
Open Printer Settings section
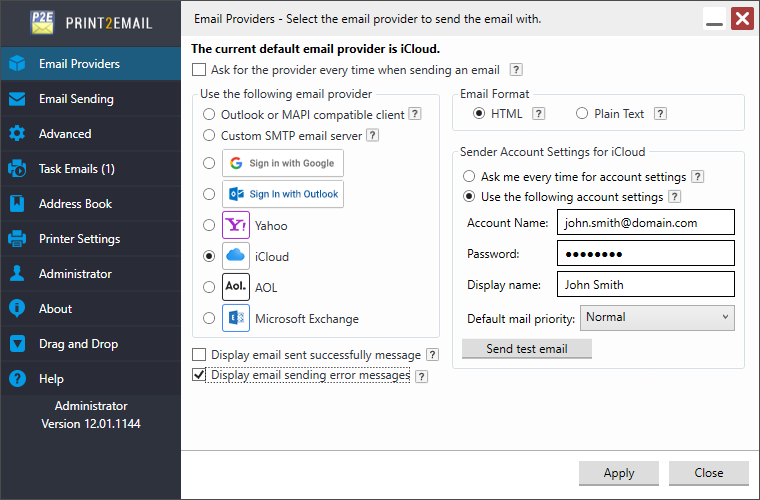(x=91, y=238)
